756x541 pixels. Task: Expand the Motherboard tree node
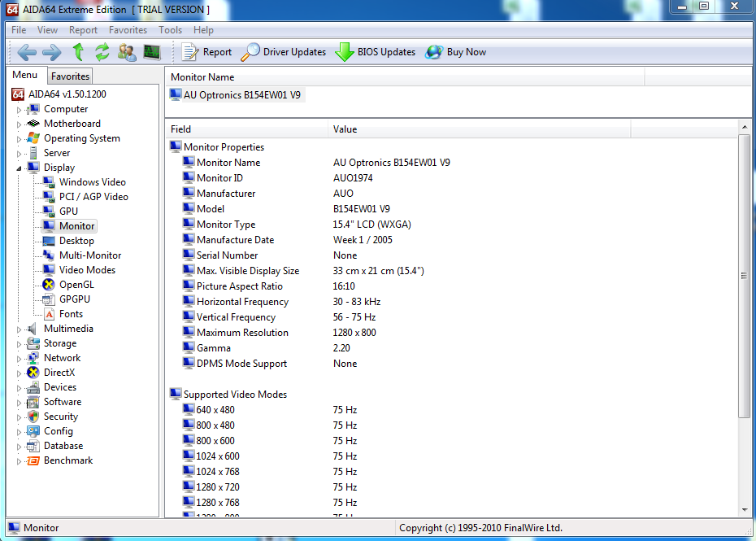[19, 124]
